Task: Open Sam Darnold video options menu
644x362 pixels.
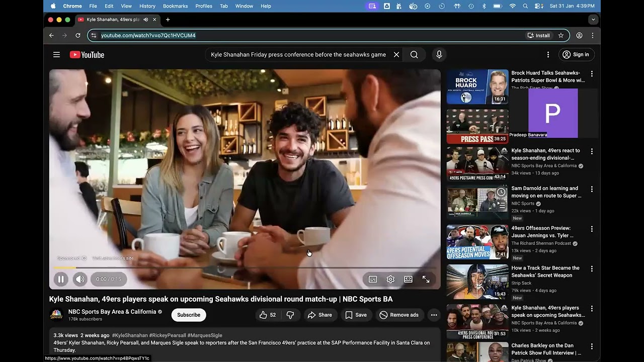Action: pyautogui.click(x=592, y=189)
